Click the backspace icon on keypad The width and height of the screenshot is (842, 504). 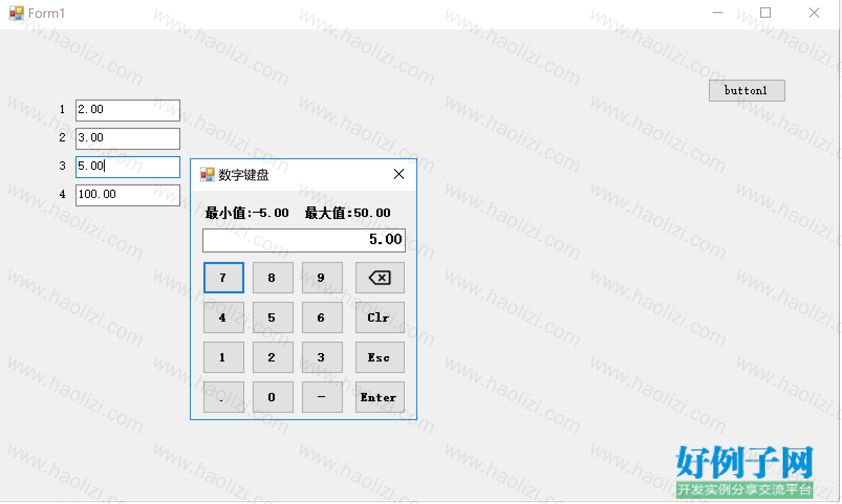(x=380, y=278)
